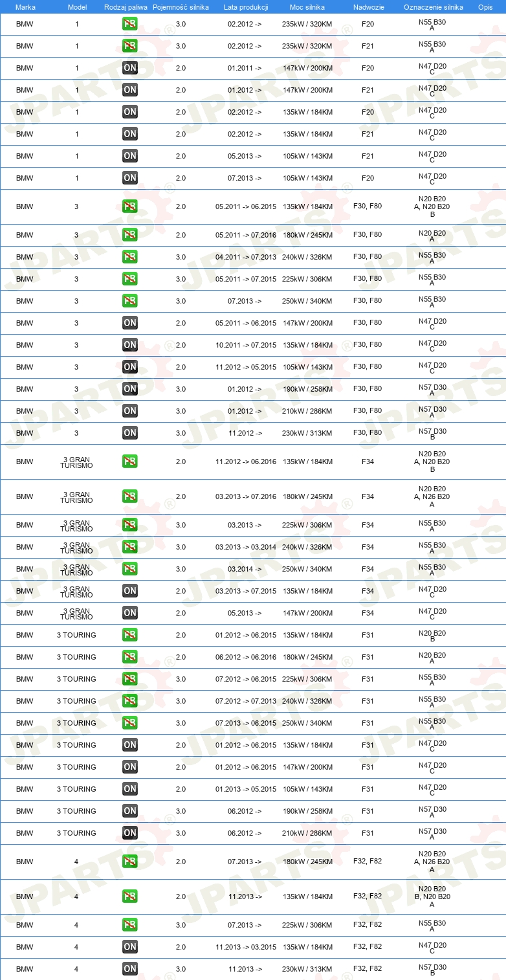The width and height of the screenshot is (506, 980).
Task: Click engine code 'N20 B20 A, N26 B20 A' in F34 row
Action: (432, 496)
